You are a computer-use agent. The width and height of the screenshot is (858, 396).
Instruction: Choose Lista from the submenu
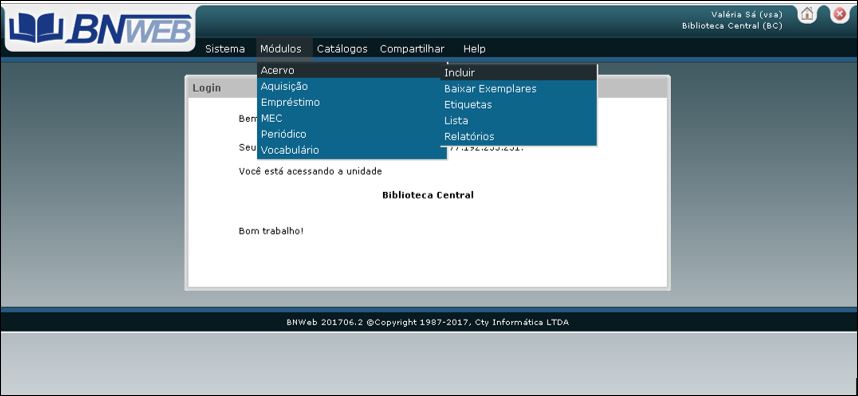pos(518,120)
